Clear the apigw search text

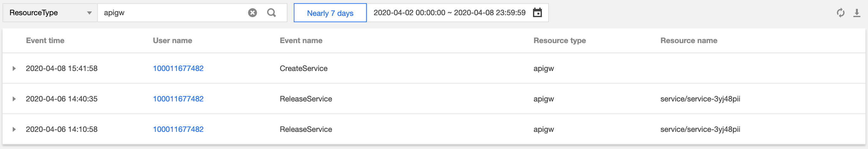point(253,13)
